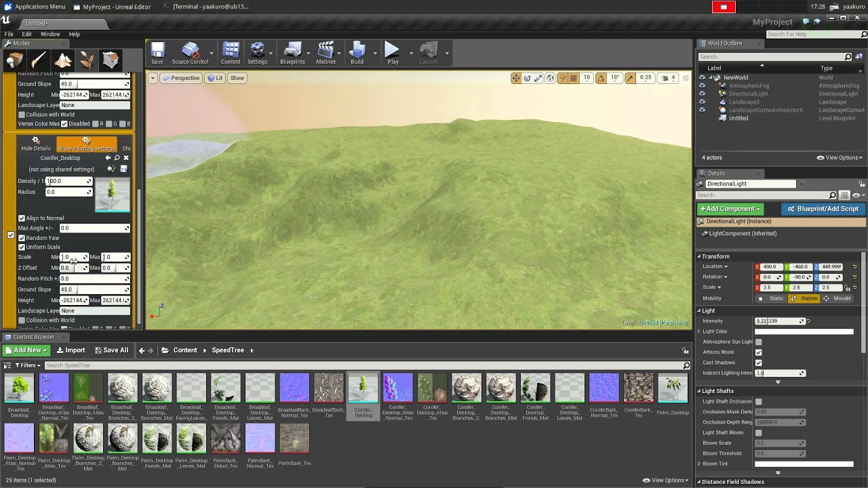The width and height of the screenshot is (868, 488).
Task: Open the File menu
Action: pyautogui.click(x=9, y=34)
